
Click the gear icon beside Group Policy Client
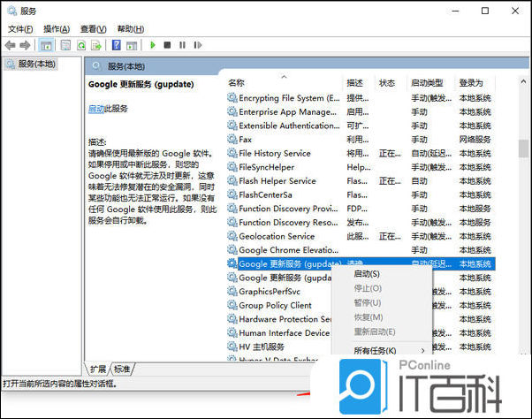[x=232, y=305]
